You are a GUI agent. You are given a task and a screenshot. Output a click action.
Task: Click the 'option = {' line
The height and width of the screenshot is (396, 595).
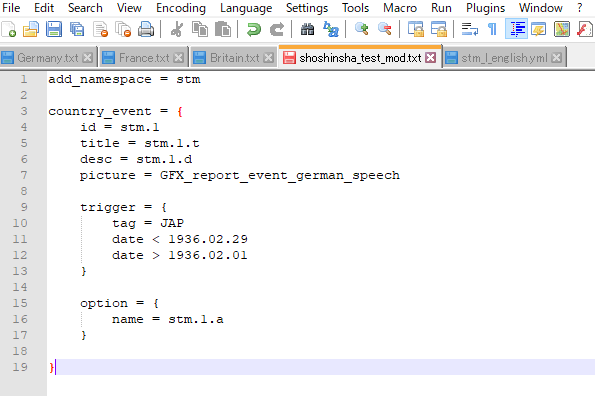[120, 303]
